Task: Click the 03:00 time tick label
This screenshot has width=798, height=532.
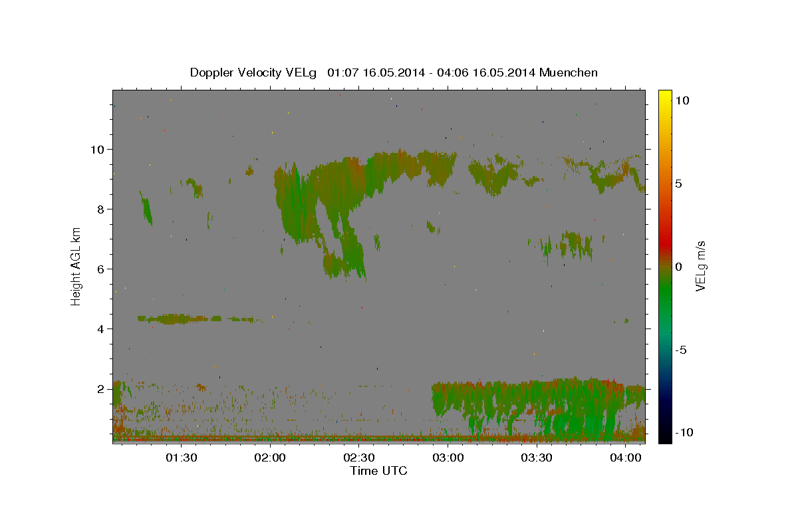Action: coord(448,458)
